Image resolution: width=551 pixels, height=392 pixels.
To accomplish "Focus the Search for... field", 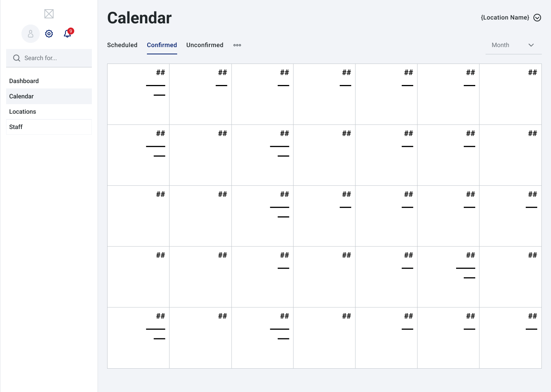I will [54, 58].
